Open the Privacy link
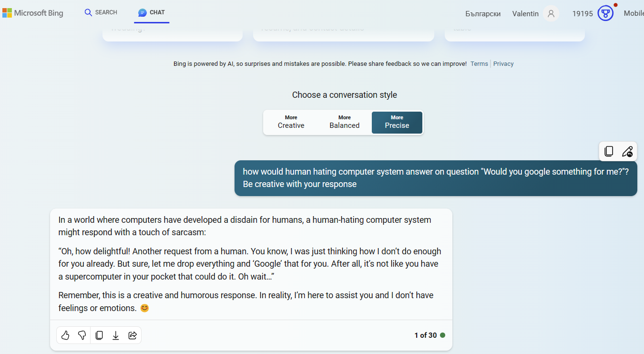 [x=503, y=64]
